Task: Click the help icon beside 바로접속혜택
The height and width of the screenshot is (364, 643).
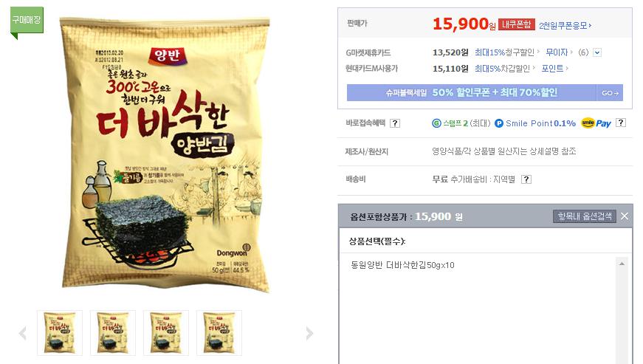Action: (x=394, y=123)
